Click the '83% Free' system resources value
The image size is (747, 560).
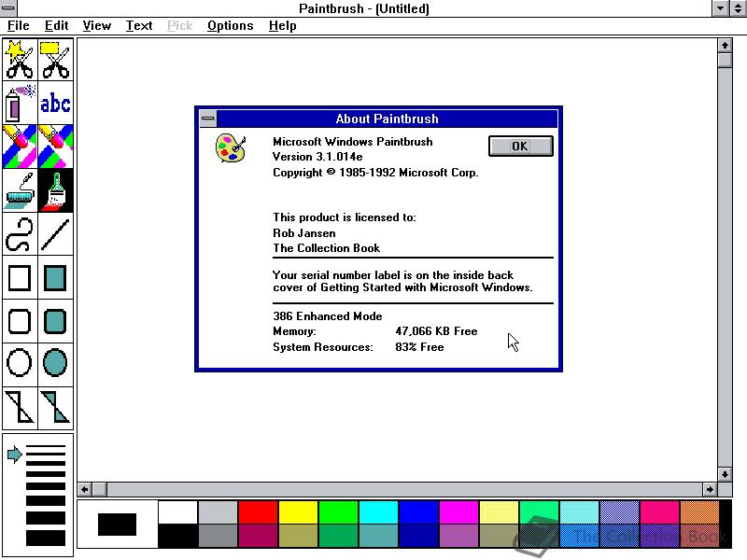419,346
